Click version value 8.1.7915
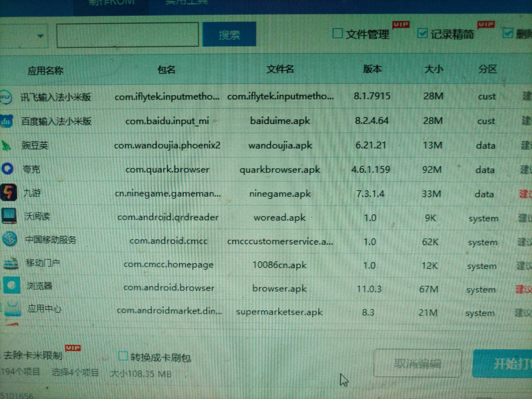The height and width of the screenshot is (399, 532). pos(372,96)
